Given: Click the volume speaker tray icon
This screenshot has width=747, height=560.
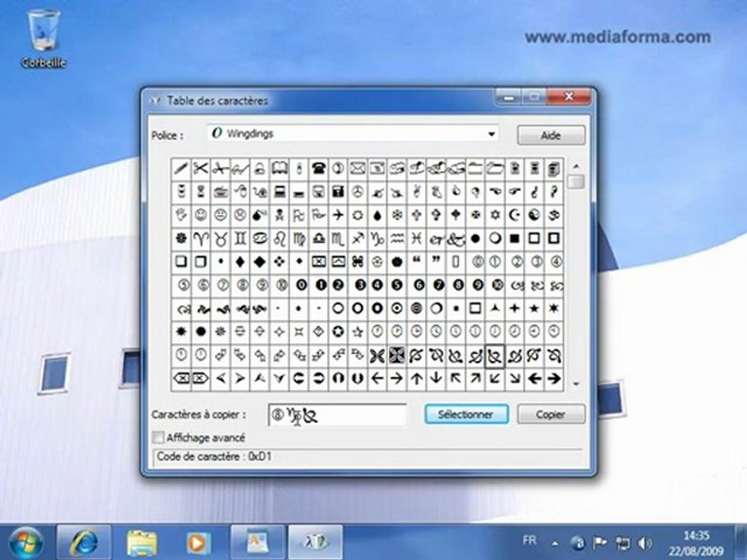Looking at the screenshot, I should tap(644, 543).
